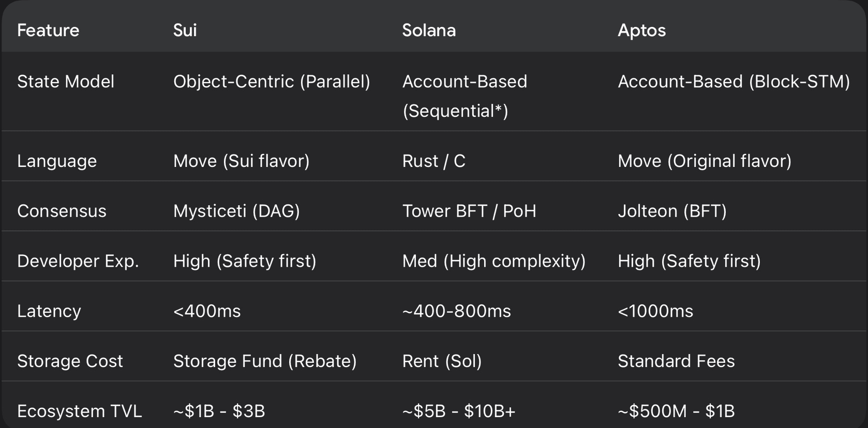Select Storage Fund (Rebate) cell
This screenshot has width=868, height=428.
point(265,361)
